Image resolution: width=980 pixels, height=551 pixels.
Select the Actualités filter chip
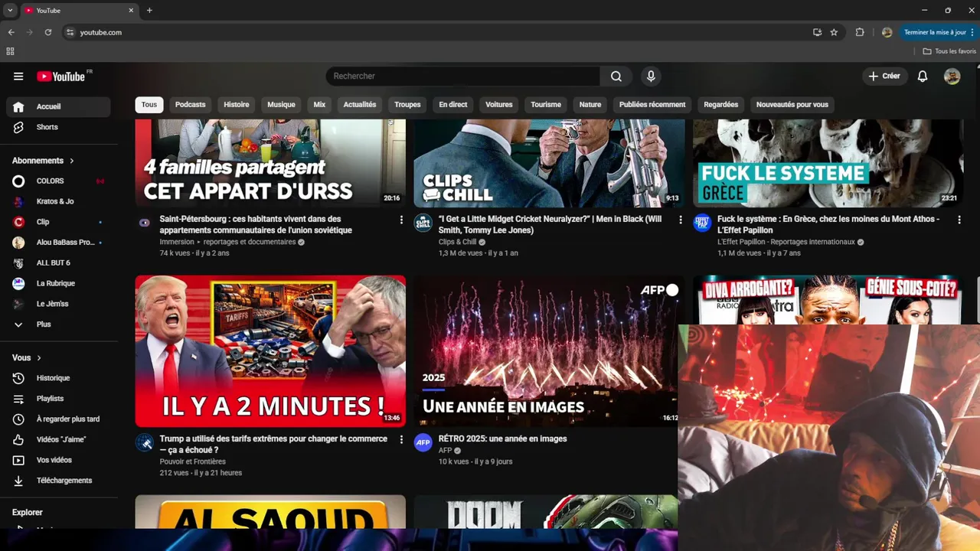point(360,105)
